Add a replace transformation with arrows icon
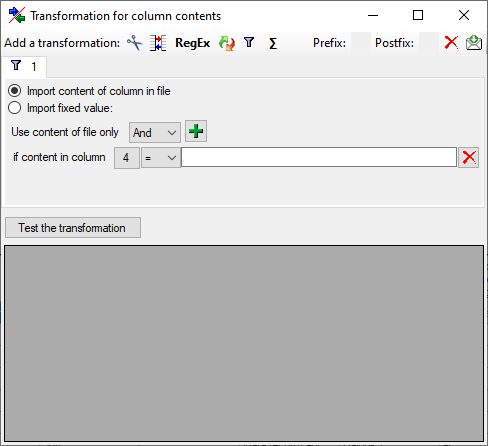This screenshot has width=488, height=446. click(227, 43)
